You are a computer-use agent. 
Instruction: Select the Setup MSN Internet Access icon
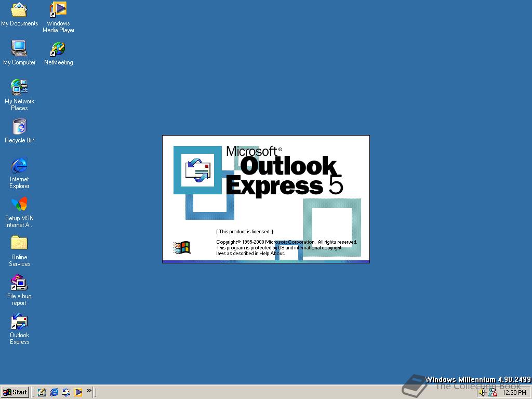tap(19, 212)
